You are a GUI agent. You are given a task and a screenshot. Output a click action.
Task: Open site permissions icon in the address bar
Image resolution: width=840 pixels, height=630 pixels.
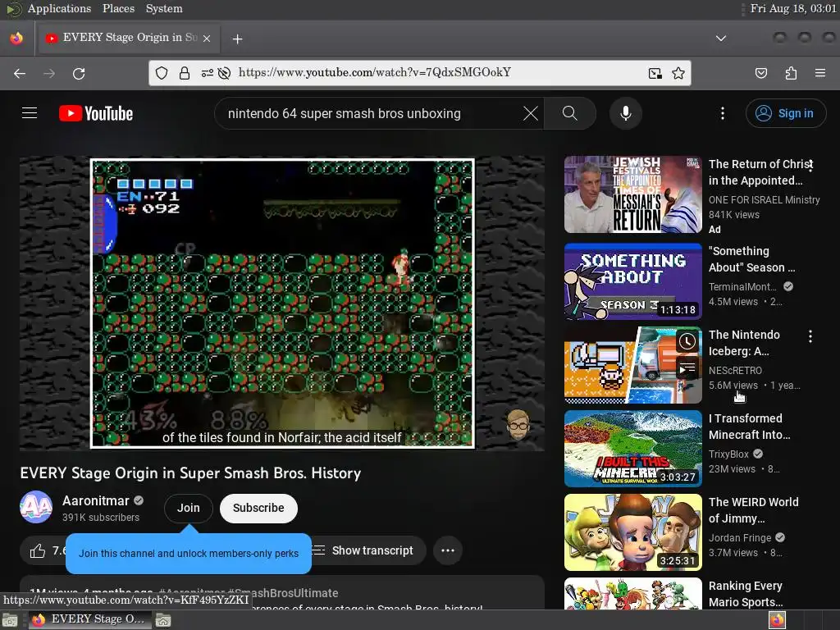pos(207,73)
